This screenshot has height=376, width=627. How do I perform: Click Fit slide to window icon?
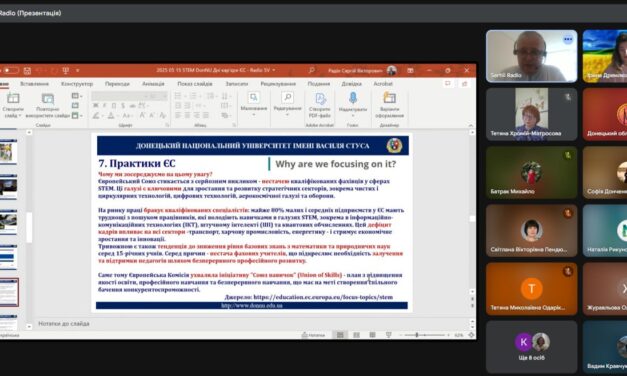471,335
